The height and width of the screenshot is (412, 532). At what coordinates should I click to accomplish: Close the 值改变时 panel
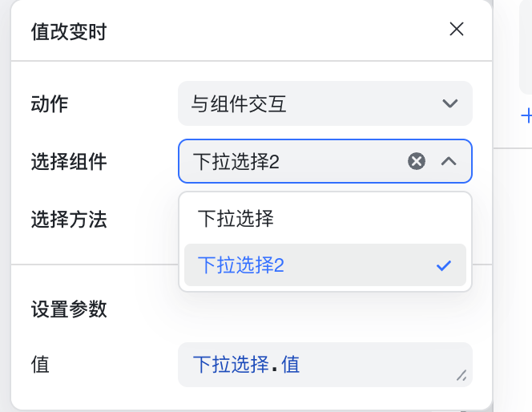click(457, 29)
